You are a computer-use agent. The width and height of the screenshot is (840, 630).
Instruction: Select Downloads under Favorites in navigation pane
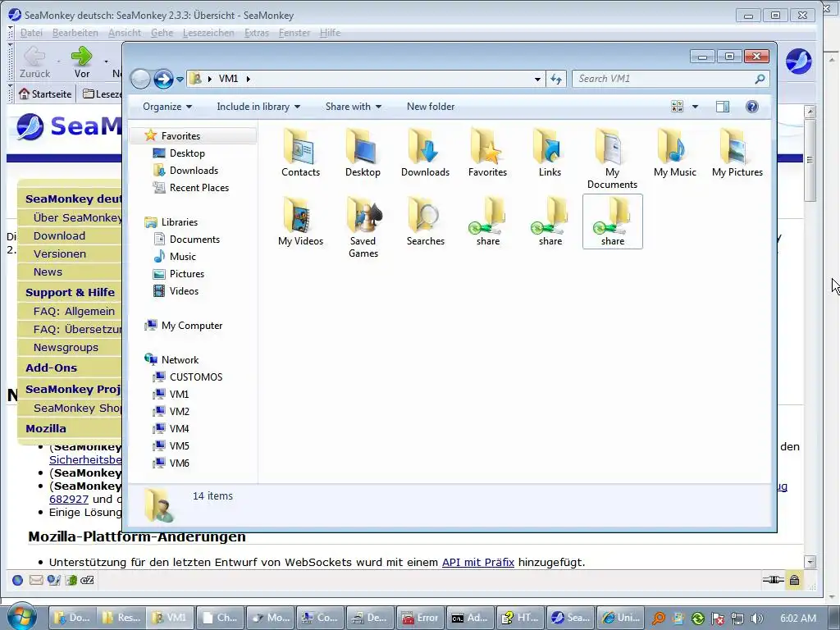194,171
